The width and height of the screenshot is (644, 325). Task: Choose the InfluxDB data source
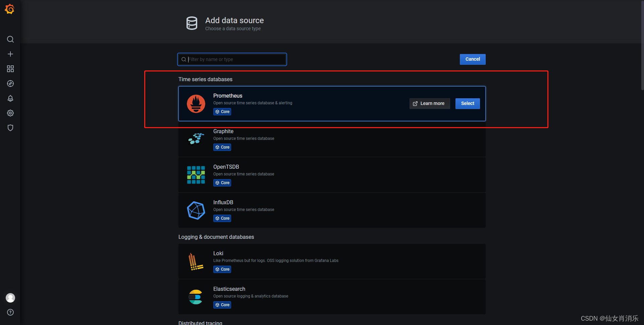coord(332,210)
